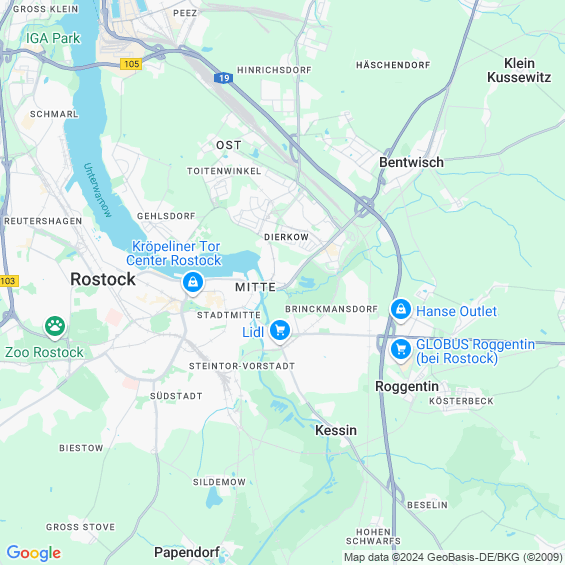Click the Map data copyright text
The height and width of the screenshot is (565, 565).
tap(453, 557)
